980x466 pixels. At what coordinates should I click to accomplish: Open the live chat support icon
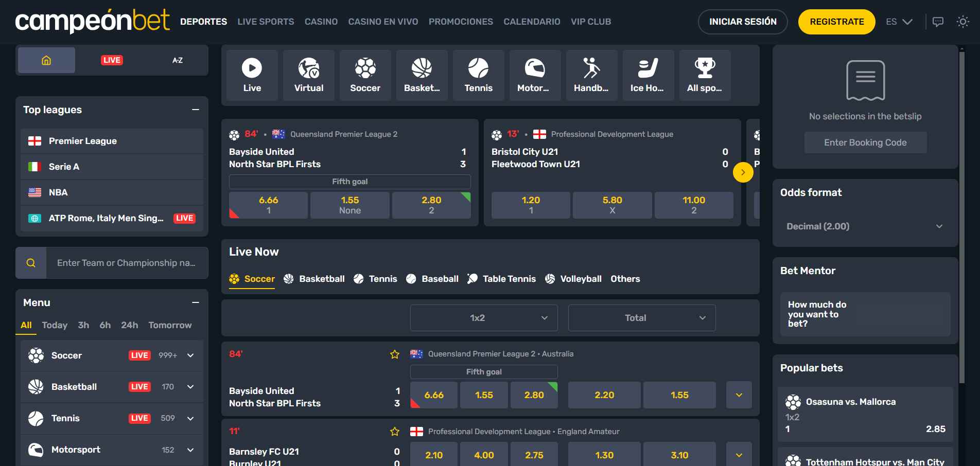(938, 22)
